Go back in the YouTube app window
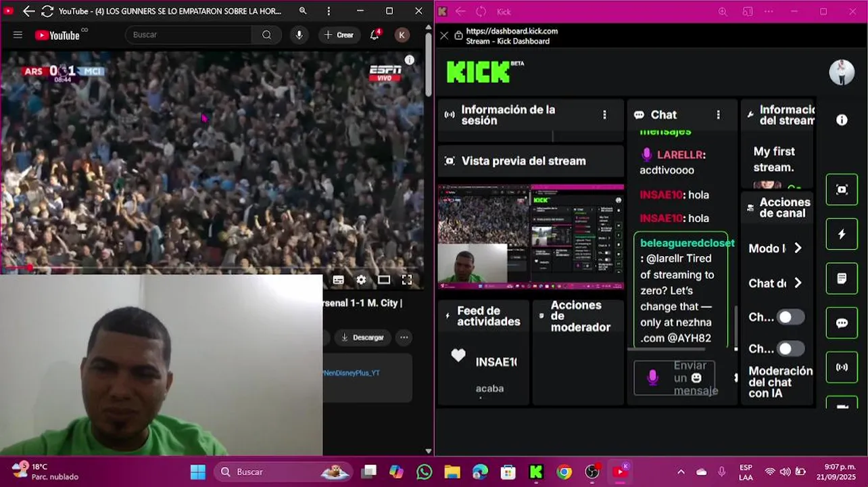 28,11
